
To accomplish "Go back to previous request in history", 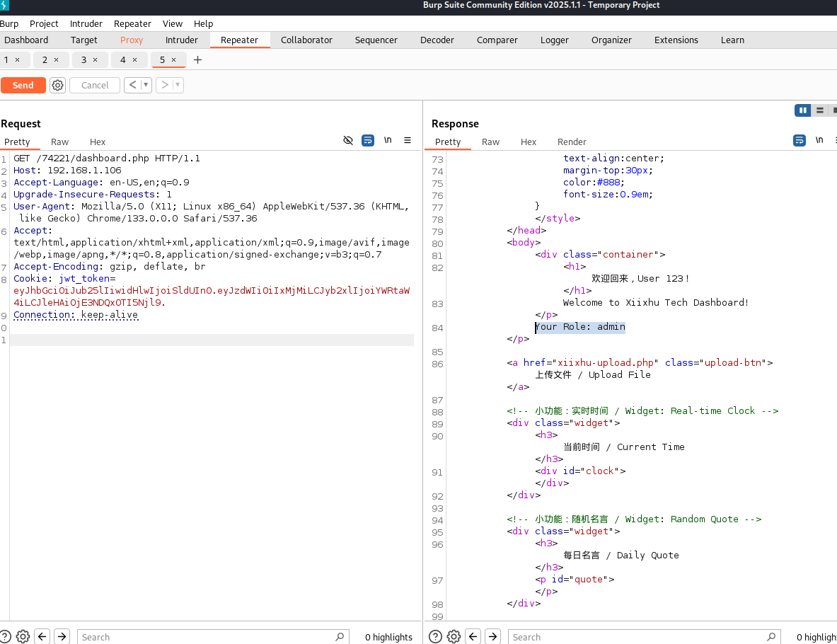I will [132, 85].
